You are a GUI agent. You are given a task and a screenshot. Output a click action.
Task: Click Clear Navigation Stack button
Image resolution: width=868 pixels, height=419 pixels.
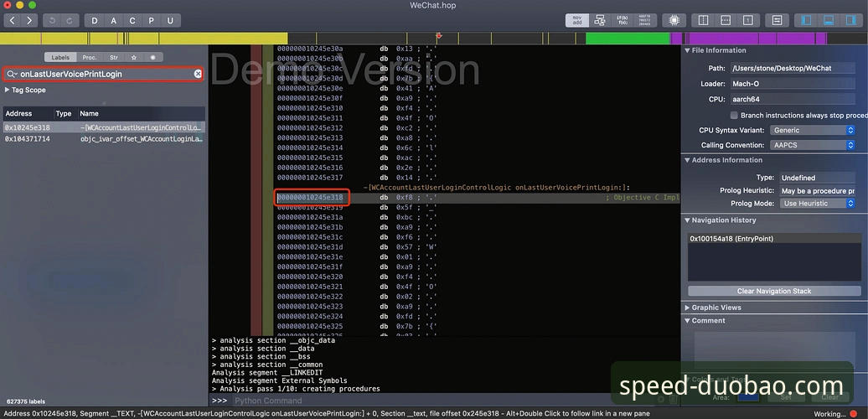tap(774, 291)
